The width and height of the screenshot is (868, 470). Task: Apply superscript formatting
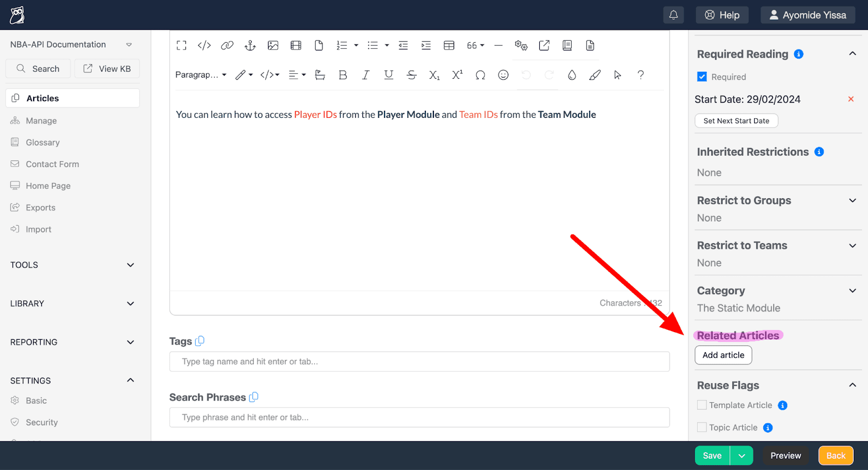tap(457, 75)
